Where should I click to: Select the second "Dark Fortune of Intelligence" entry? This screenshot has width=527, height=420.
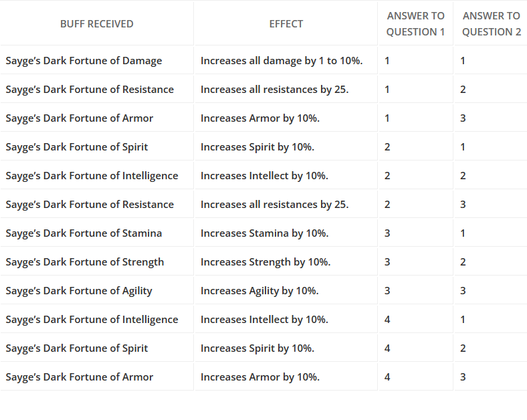tap(92, 320)
